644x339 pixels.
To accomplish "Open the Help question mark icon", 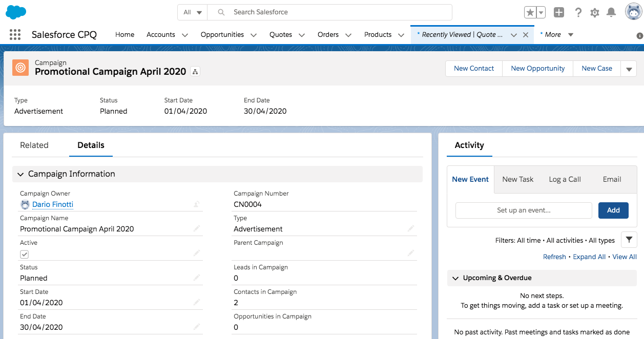I will [578, 12].
